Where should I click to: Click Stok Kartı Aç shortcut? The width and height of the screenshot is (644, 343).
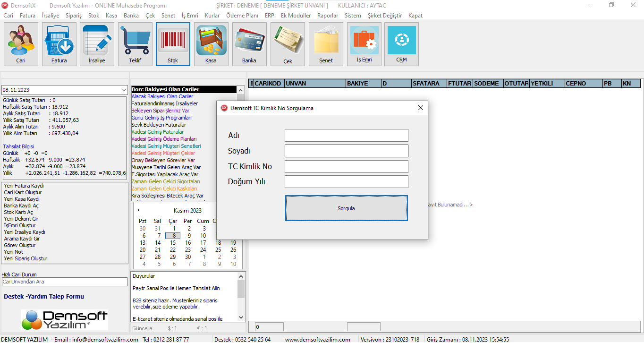(18, 212)
